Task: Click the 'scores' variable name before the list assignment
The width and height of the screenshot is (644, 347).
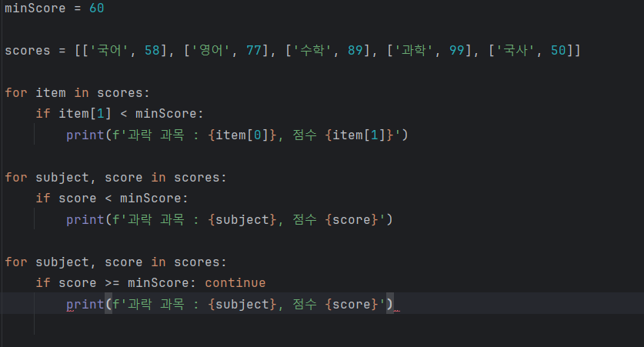Action: click(x=28, y=51)
